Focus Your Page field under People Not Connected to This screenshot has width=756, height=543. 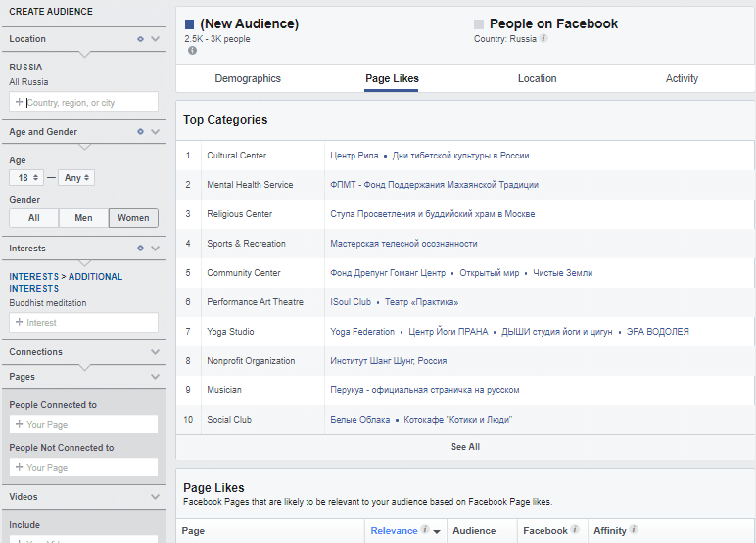[83, 467]
